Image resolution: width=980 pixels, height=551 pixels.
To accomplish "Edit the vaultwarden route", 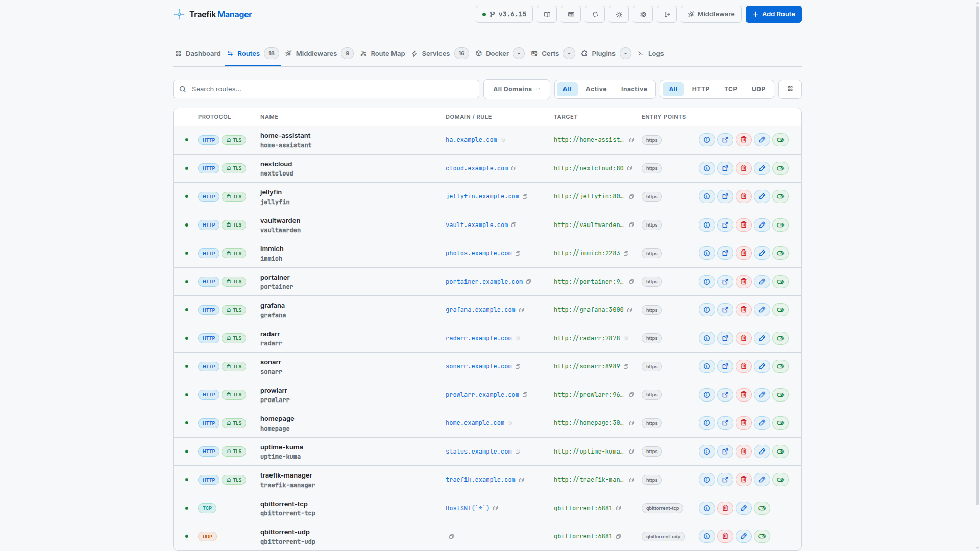I will tap(762, 225).
